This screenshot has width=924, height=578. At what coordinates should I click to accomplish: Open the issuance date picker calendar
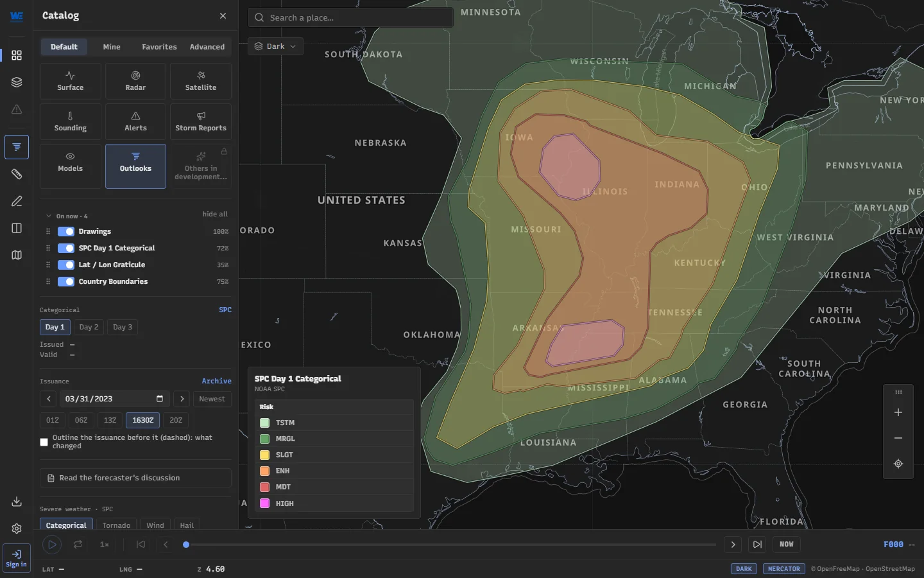coord(160,399)
